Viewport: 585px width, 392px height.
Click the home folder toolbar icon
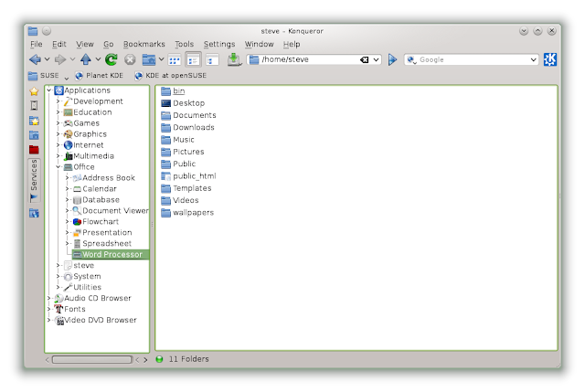tap(149, 59)
